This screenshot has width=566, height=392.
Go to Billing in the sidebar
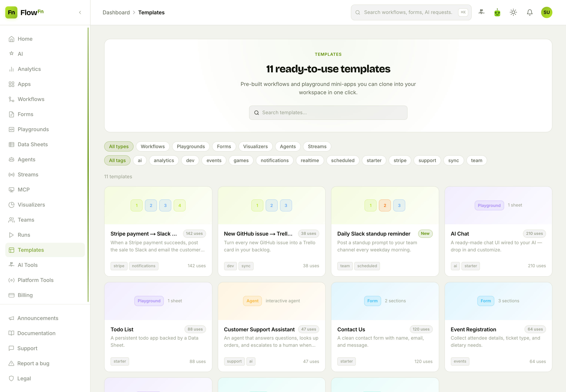(x=45, y=295)
